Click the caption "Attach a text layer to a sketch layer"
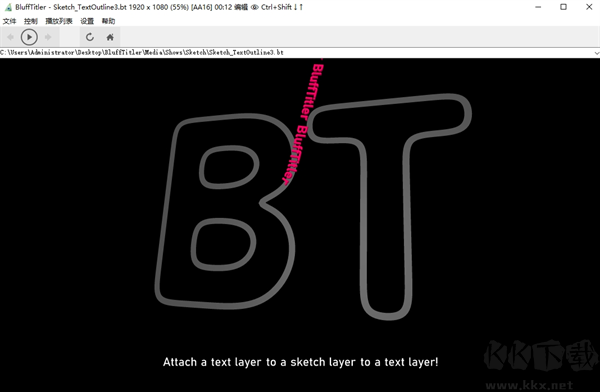 pos(301,362)
